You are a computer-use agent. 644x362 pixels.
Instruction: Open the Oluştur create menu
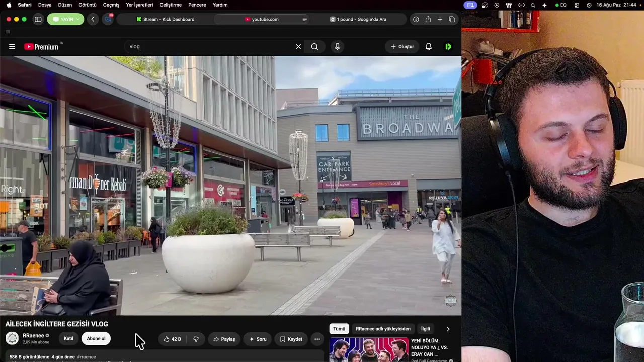click(403, 47)
